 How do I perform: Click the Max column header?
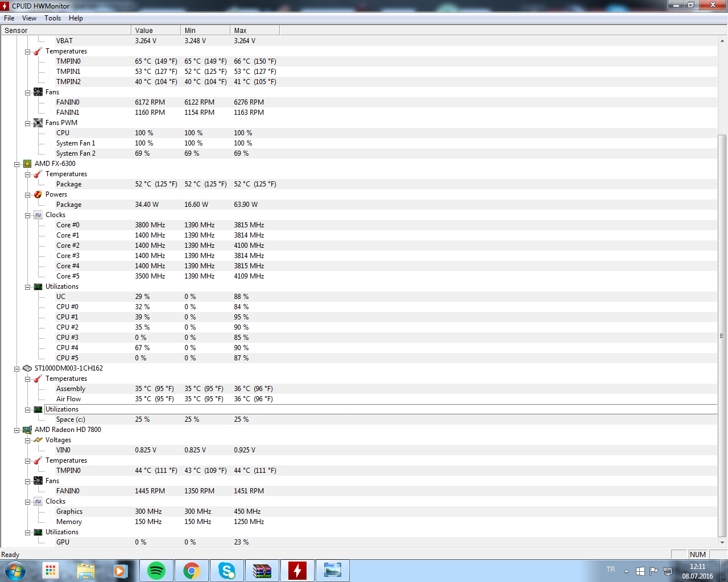(x=254, y=31)
